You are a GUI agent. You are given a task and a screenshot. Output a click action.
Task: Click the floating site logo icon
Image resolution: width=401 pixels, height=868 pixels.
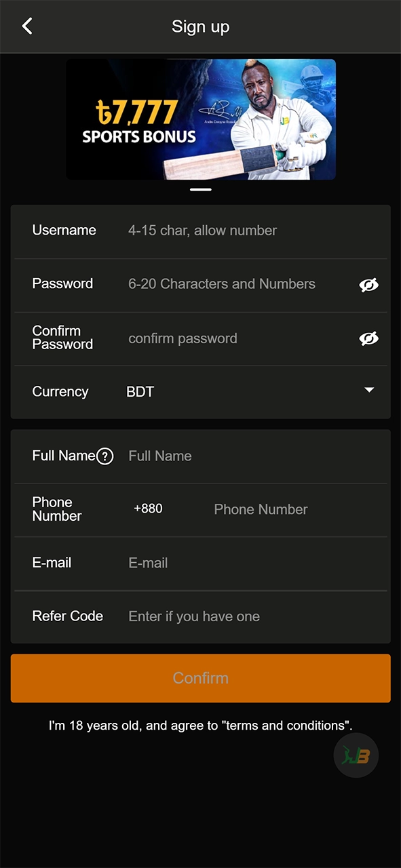pos(356,755)
